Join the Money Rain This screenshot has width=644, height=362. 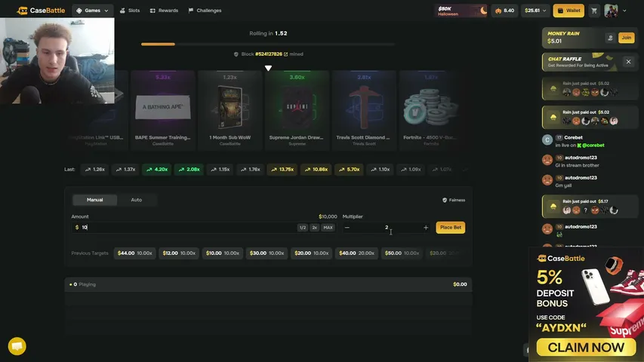tap(627, 38)
